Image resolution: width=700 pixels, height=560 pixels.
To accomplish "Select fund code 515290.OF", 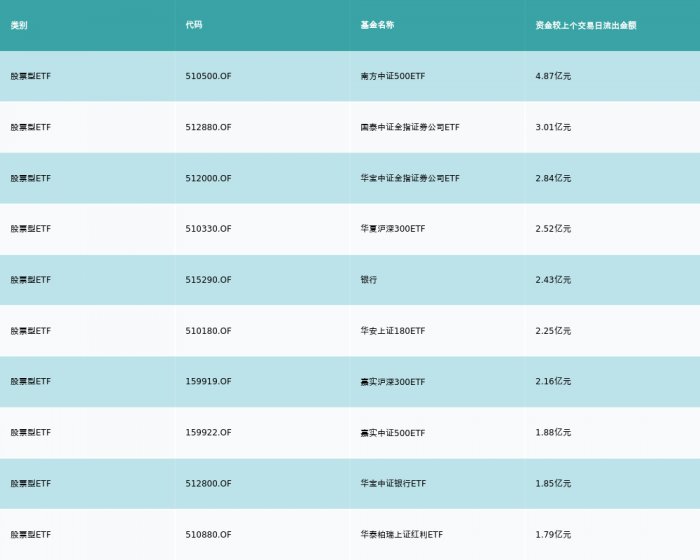I will (208, 280).
